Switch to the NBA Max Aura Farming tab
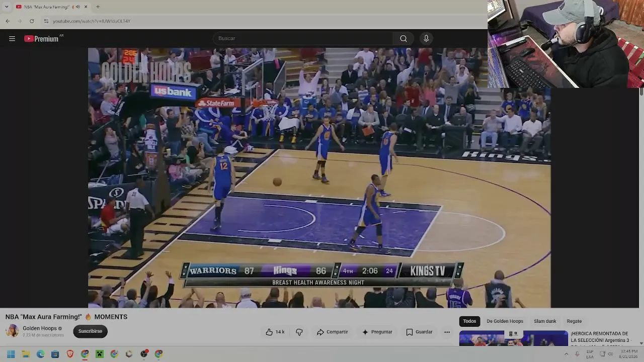This screenshot has height=362, width=644. coord(51,7)
